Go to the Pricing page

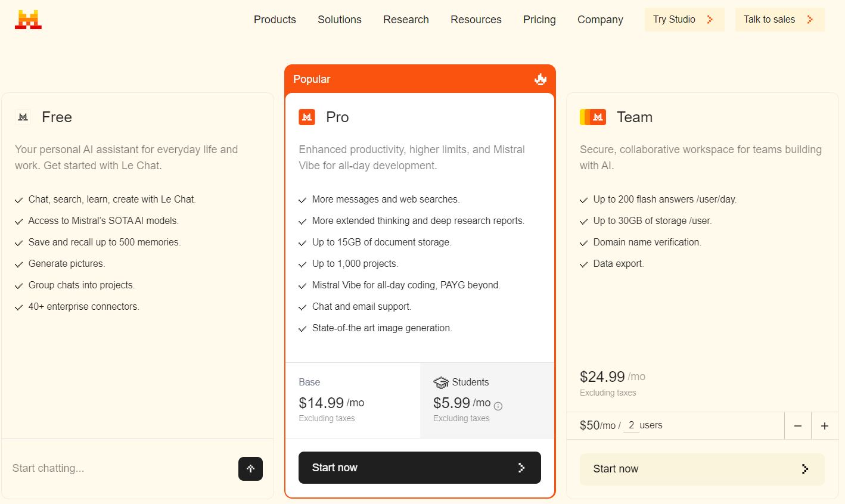tap(539, 20)
